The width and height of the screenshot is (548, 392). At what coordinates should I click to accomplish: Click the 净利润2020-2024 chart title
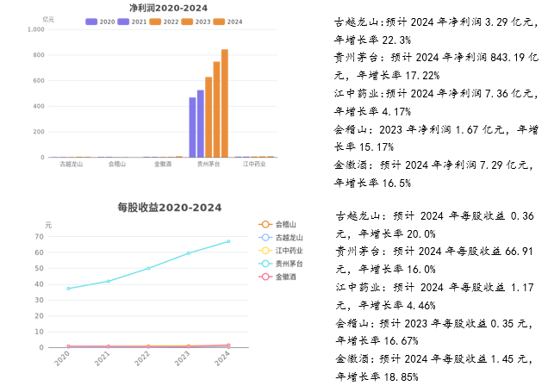[169, 8]
